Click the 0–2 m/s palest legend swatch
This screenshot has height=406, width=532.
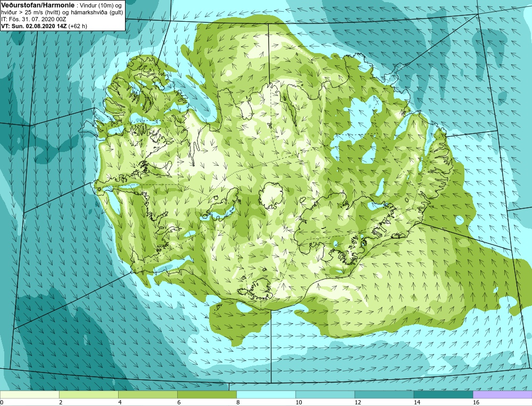(x=29, y=395)
